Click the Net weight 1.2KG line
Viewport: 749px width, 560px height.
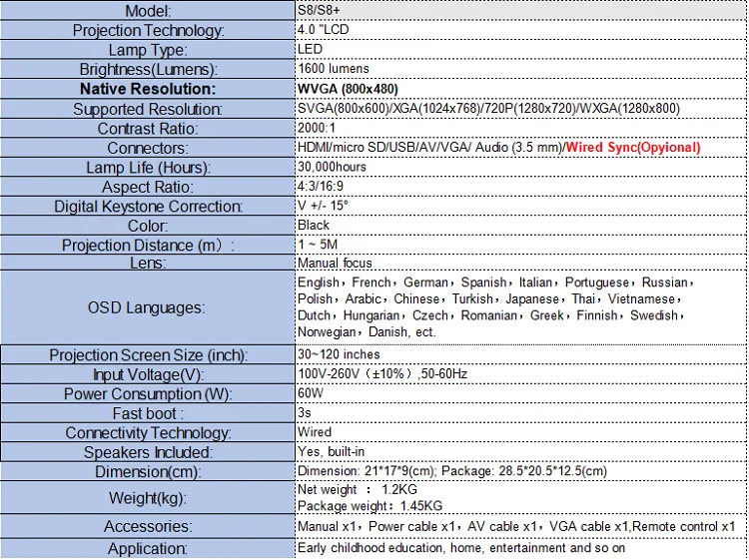click(358, 489)
